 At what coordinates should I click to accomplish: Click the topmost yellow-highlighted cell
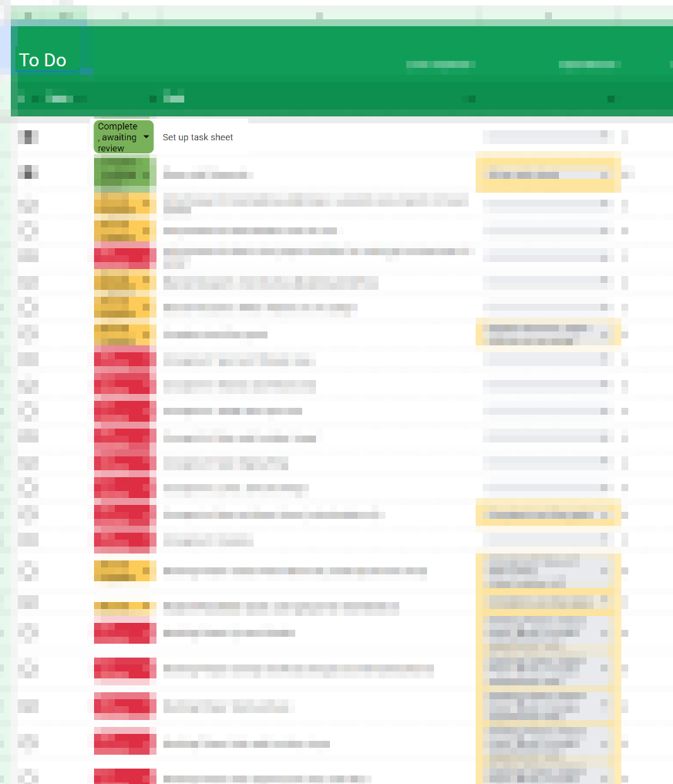(x=547, y=175)
